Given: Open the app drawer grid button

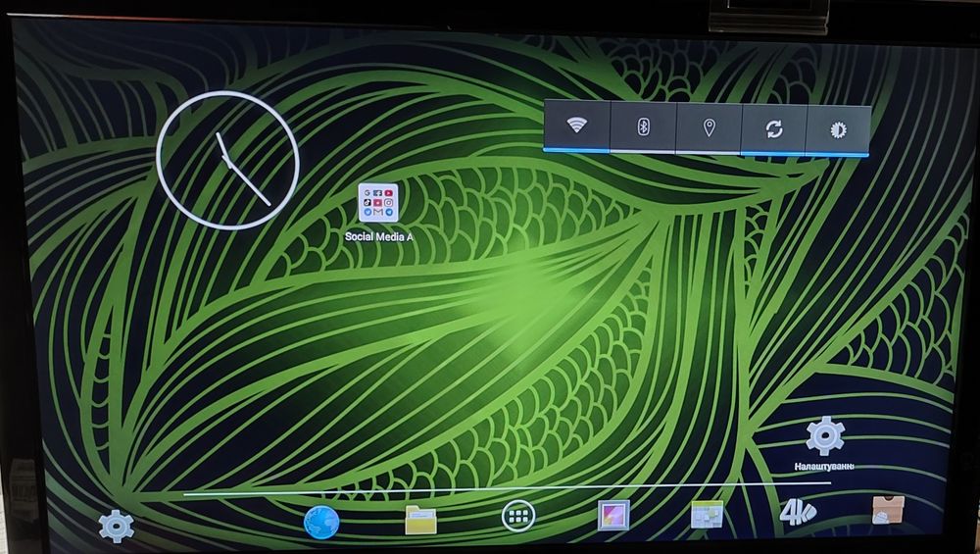Looking at the screenshot, I should (518, 517).
